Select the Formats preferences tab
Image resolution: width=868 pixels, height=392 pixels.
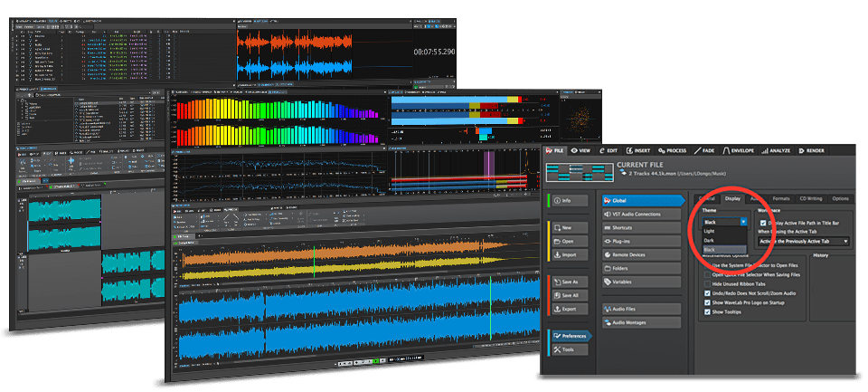[781, 198]
